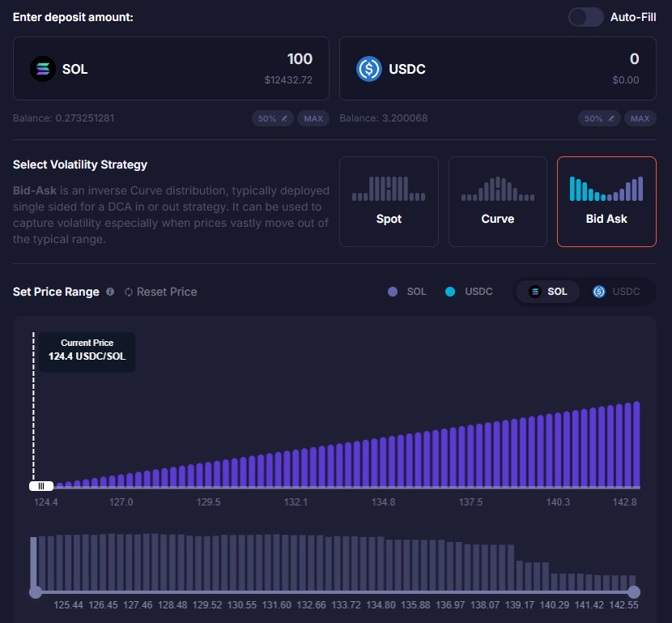Click 50% button under USDC balance
Viewport: 672px width, 623px height.
[599, 118]
